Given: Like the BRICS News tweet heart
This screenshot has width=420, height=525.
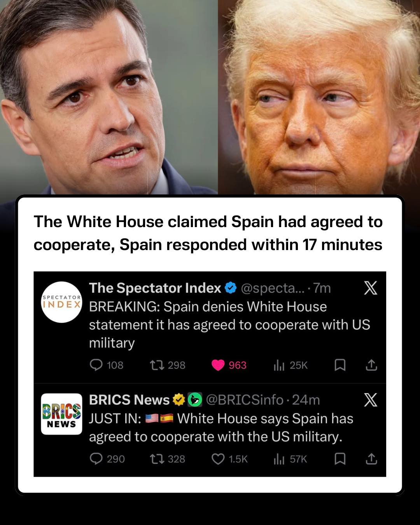Looking at the screenshot, I should pyautogui.click(x=218, y=459).
